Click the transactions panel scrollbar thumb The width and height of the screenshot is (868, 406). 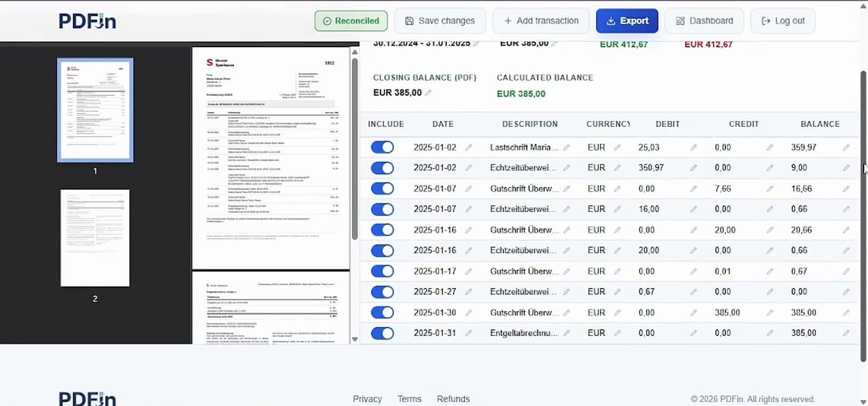pyautogui.click(x=863, y=216)
